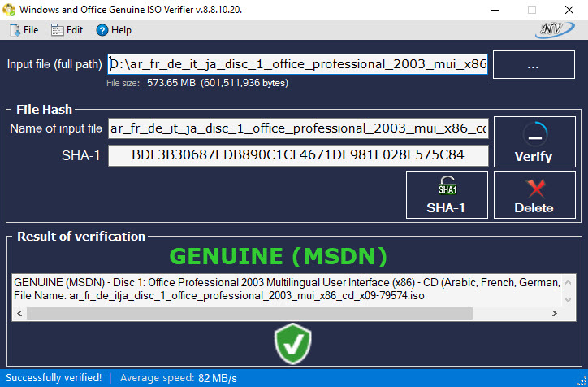Minimize the ISO Verifier window
588x387 pixels.
(x=495, y=10)
